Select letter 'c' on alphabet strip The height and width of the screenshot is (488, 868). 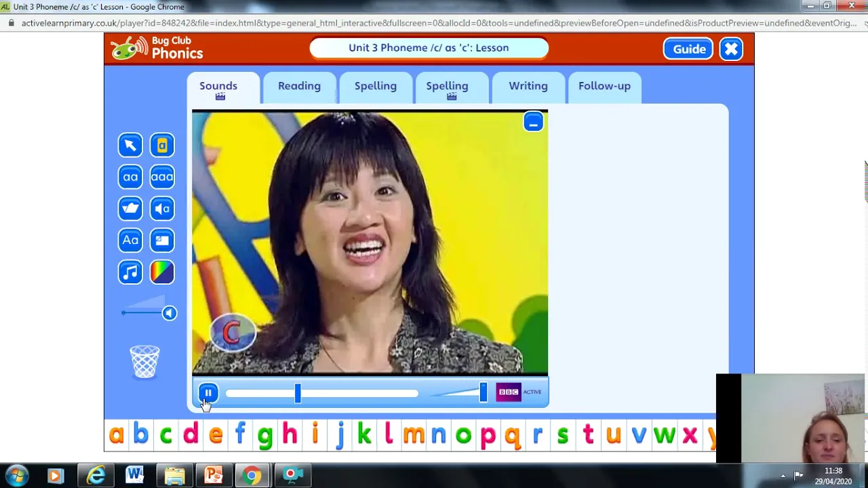[165, 435]
